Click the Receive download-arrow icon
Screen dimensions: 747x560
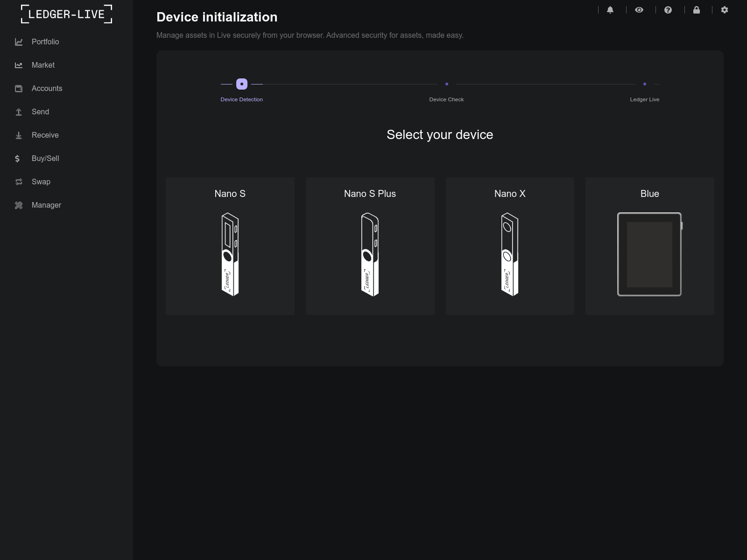pyautogui.click(x=19, y=135)
